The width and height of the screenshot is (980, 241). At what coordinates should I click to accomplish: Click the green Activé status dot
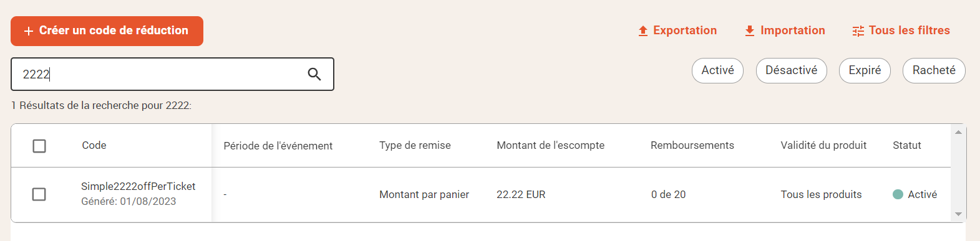(898, 194)
